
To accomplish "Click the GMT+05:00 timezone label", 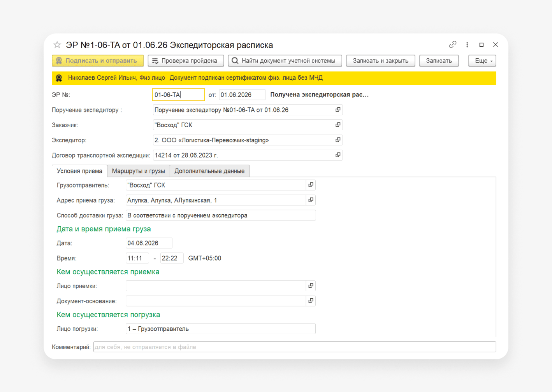I will [205, 258].
